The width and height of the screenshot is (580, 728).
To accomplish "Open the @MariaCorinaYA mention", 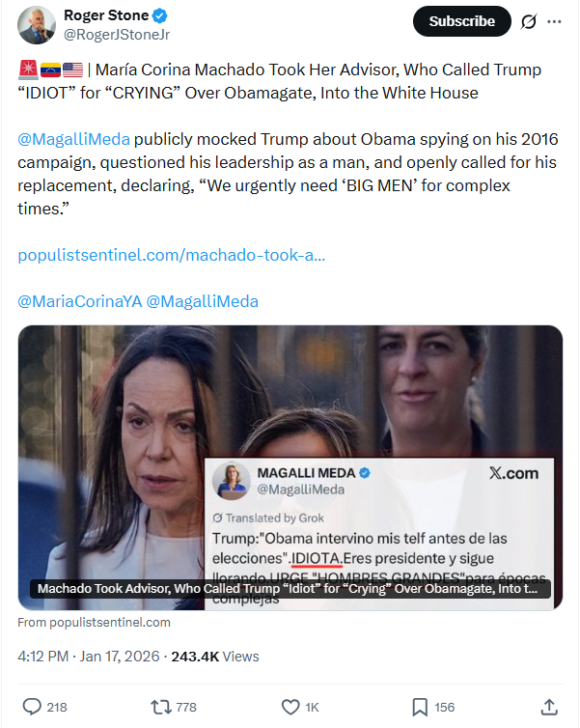I will coord(80,301).
